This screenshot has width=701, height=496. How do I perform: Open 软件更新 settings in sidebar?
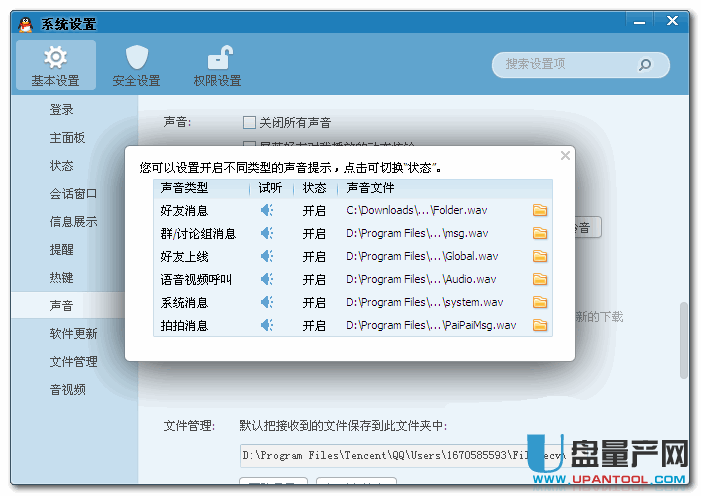tap(73, 334)
